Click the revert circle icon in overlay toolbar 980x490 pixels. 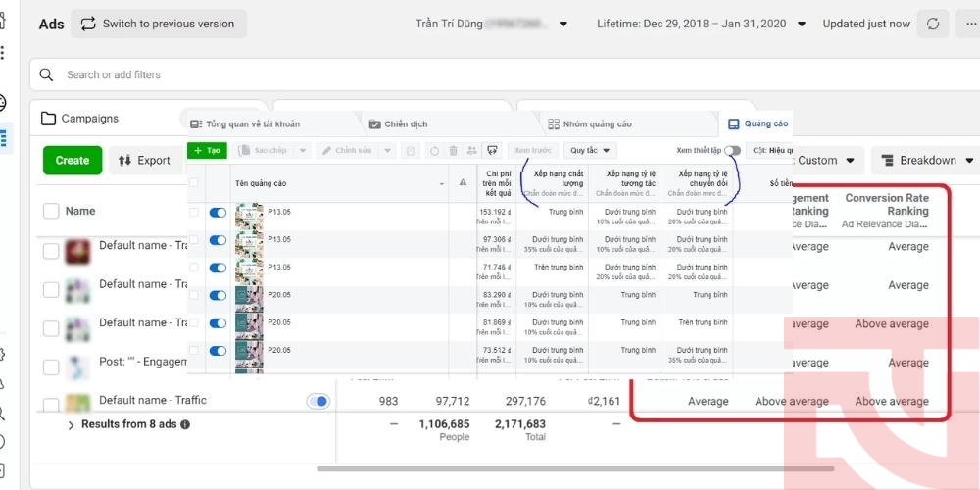click(x=435, y=151)
